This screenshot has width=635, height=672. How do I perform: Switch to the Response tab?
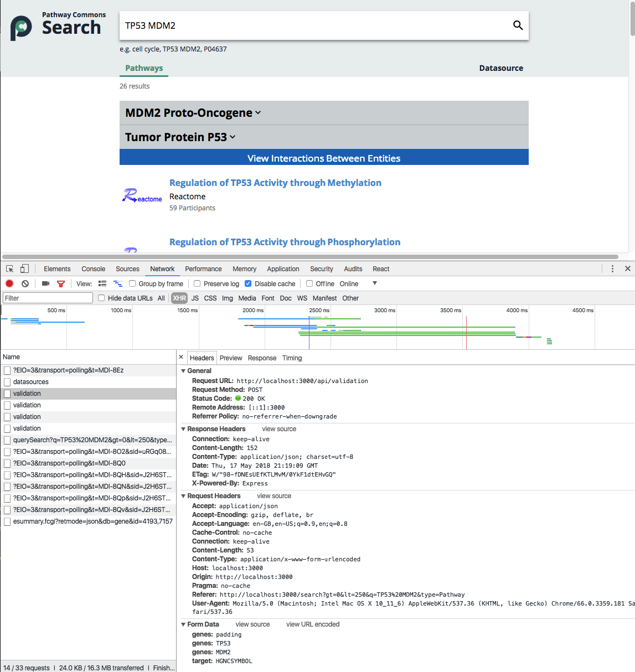tap(262, 358)
